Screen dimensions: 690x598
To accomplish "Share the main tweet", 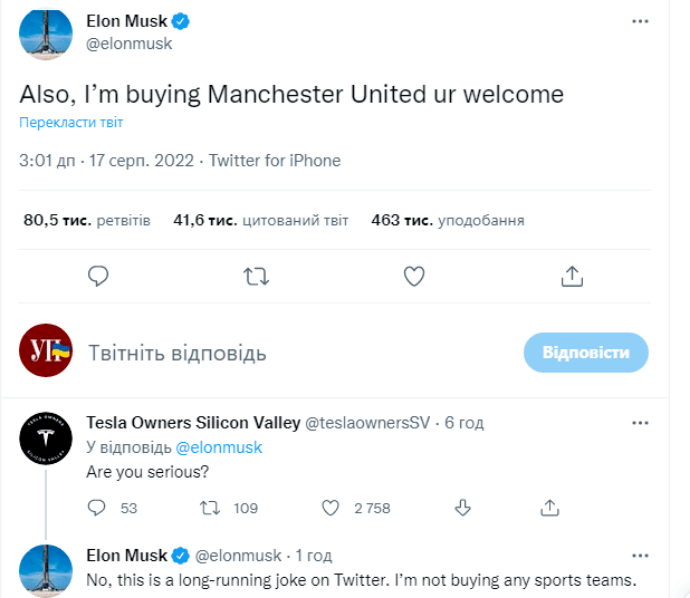I will tap(571, 276).
